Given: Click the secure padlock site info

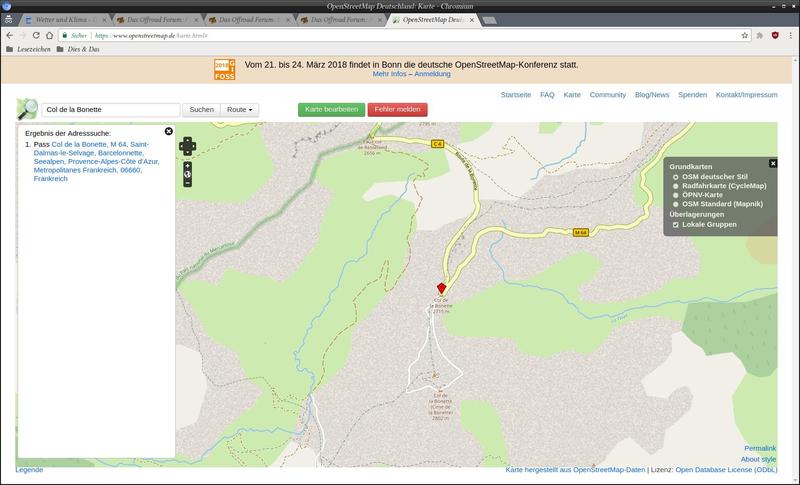Looking at the screenshot, I should tap(65, 35).
